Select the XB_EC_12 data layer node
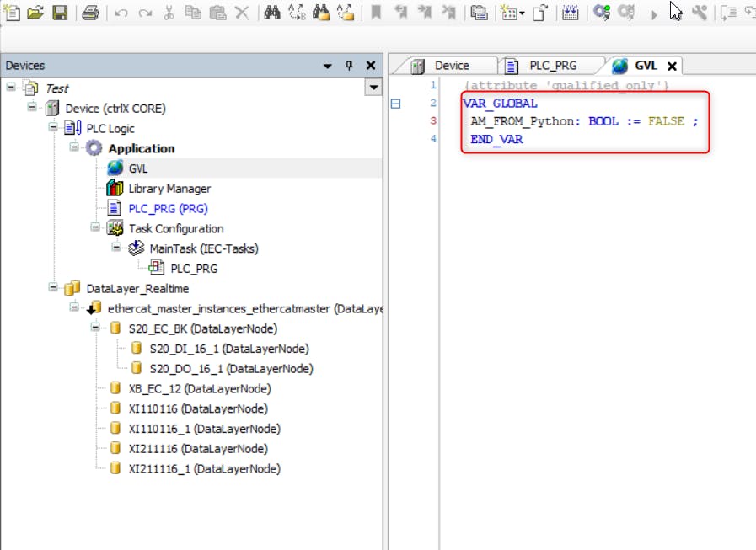Image resolution: width=756 pixels, height=550 pixels. [x=200, y=388]
